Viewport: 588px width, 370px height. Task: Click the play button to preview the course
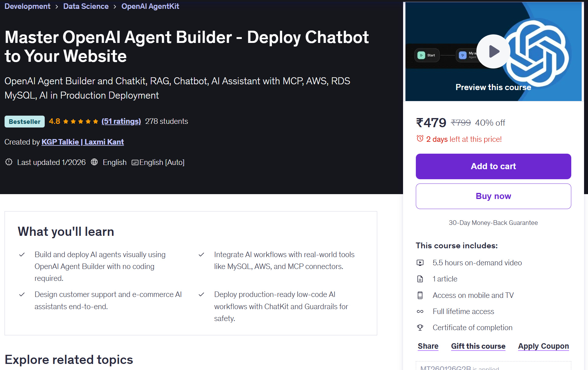tap(493, 51)
